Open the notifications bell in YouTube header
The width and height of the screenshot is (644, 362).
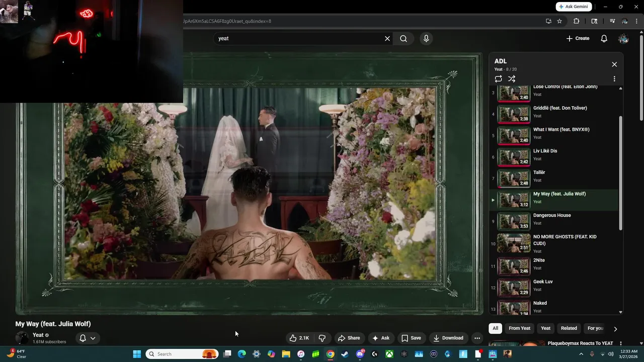604,39
